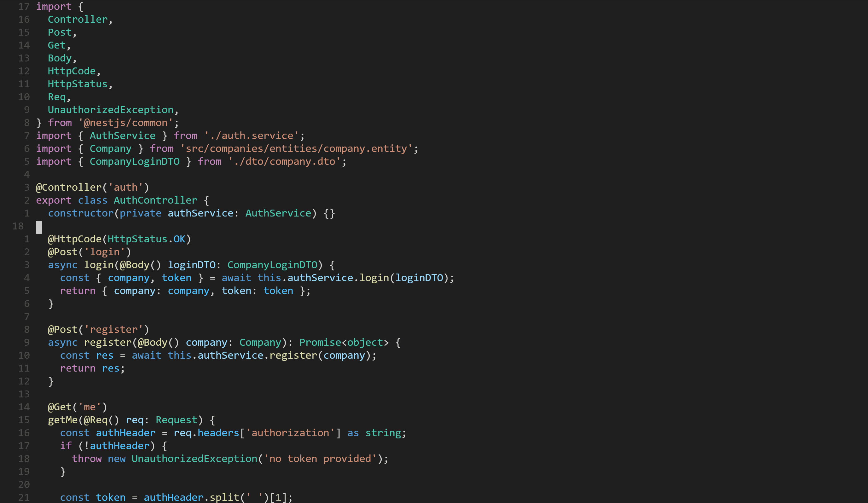Click the AuthController class name
The width and height of the screenshot is (868, 503).
[x=155, y=200]
